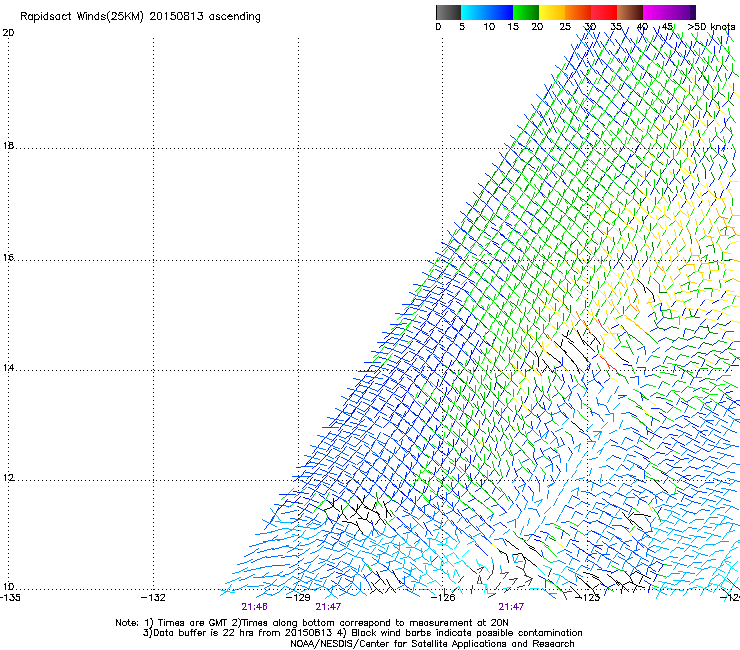The width and height of the screenshot is (740, 650).
Task: Click the longitude label '-132'
Action: click(x=153, y=598)
